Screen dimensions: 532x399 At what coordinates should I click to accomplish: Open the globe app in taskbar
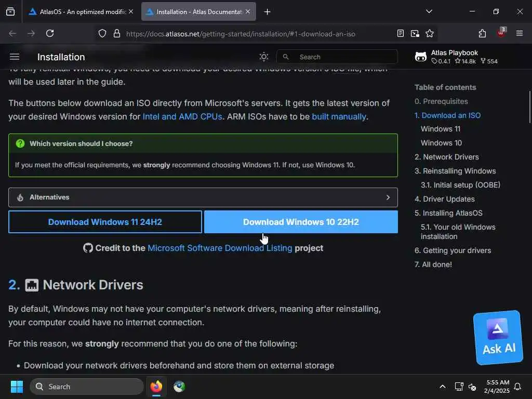[x=179, y=387]
